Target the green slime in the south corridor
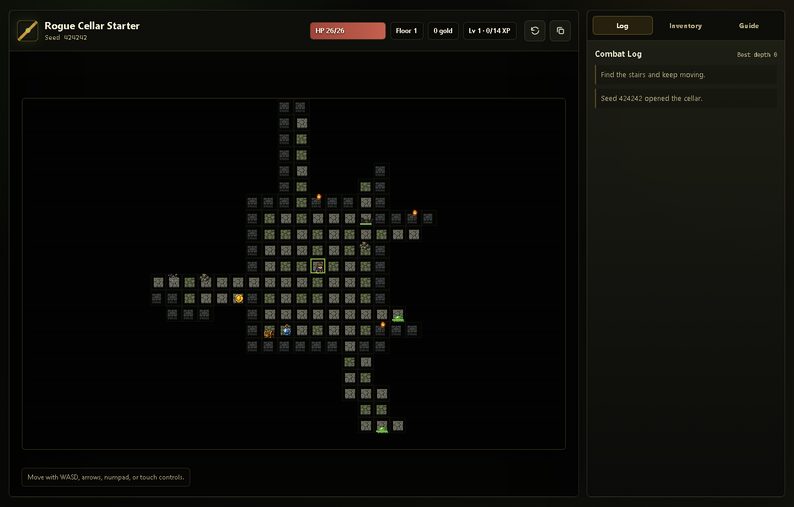 point(382,429)
